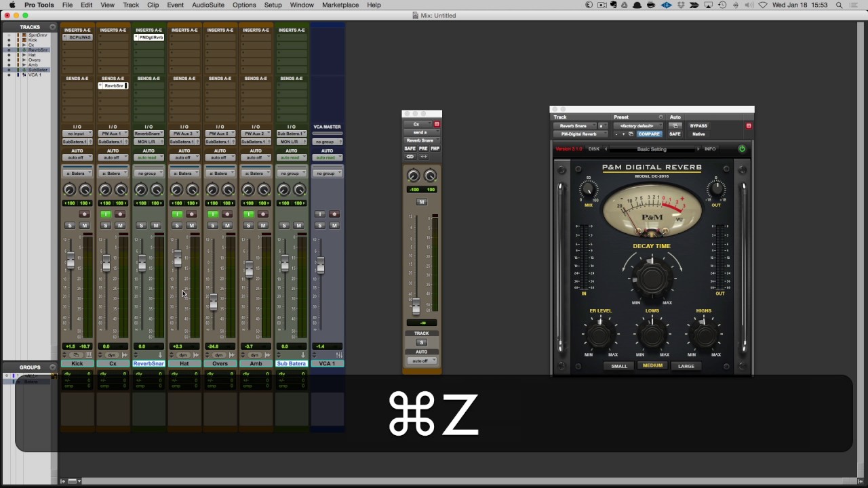Click the MIX knob in reverb
Viewport: 868px width, 488px height.
588,190
